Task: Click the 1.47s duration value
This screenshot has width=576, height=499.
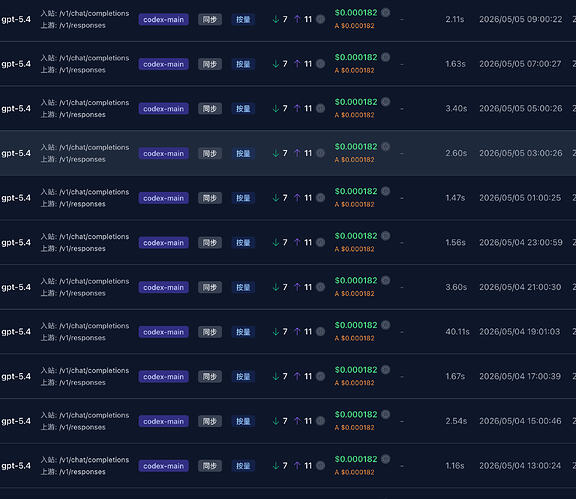Action: coord(455,198)
